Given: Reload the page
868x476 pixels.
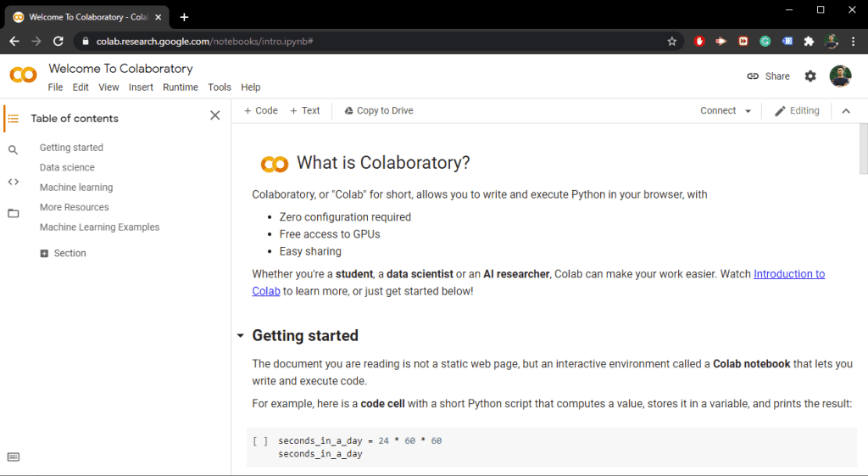Looking at the screenshot, I should click(58, 42).
